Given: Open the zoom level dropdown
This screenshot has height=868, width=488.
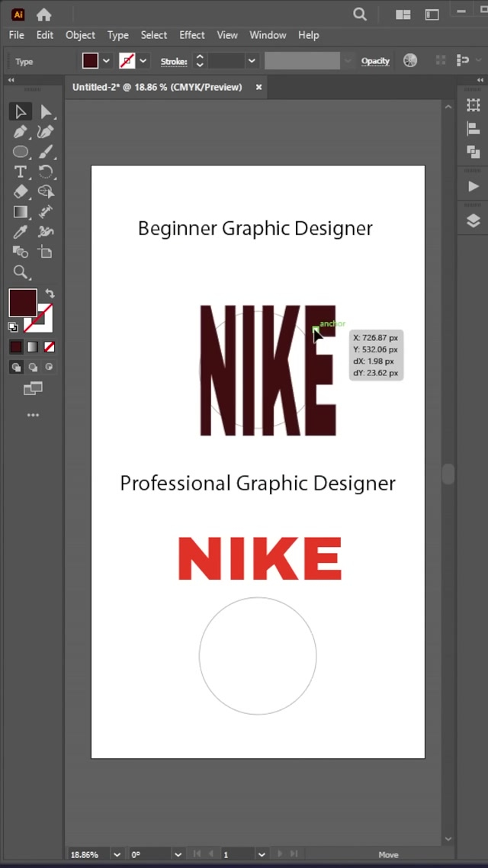Looking at the screenshot, I should (x=117, y=855).
